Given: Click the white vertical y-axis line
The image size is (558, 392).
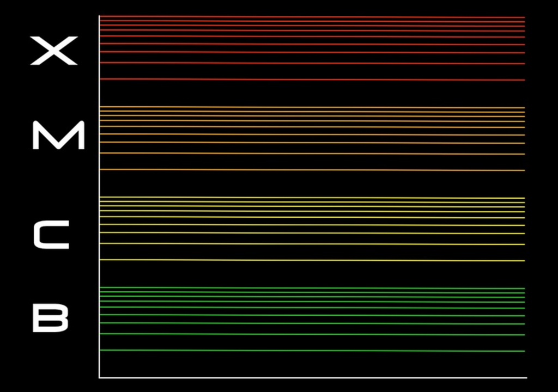Looking at the screenshot, I should pos(99,196).
